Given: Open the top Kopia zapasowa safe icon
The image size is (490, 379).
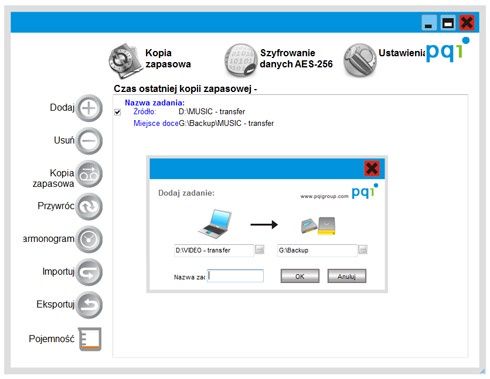Looking at the screenshot, I should point(125,61).
